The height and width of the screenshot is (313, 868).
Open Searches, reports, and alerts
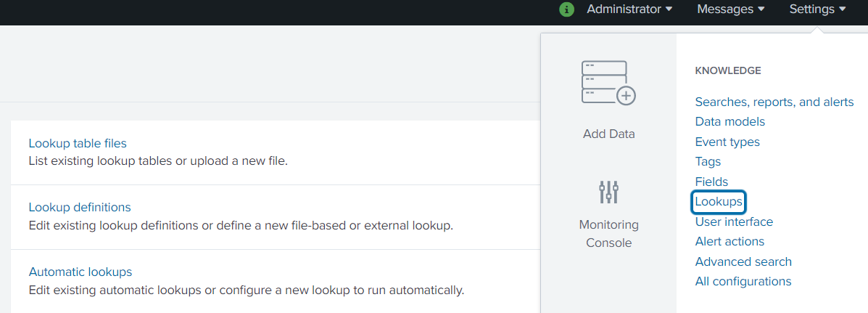[x=774, y=102]
